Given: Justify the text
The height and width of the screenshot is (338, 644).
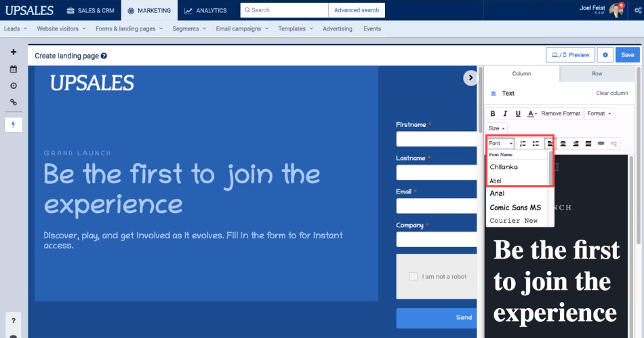Looking at the screenshot, I should [x=588, y=143].
